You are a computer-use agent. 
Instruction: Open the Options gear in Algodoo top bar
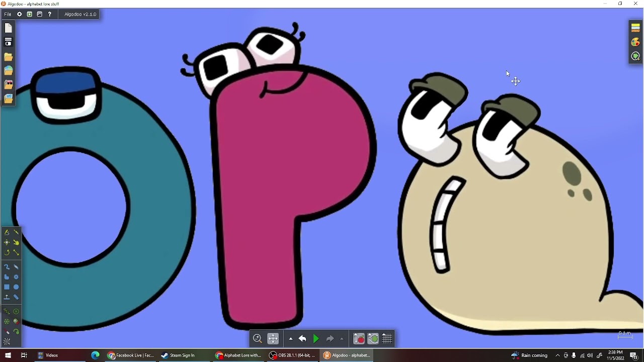coord(20,14)
